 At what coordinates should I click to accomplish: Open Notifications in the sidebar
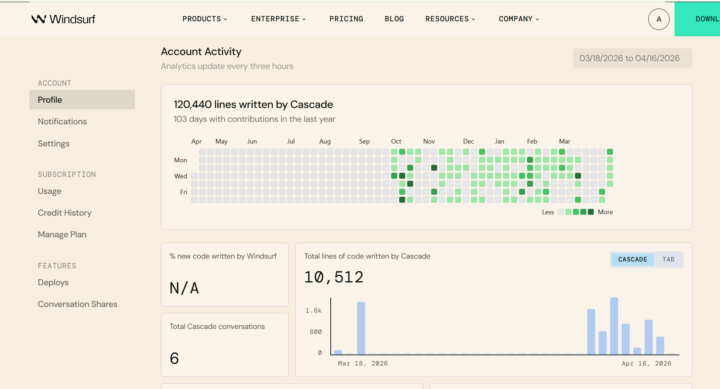[62, 121]
